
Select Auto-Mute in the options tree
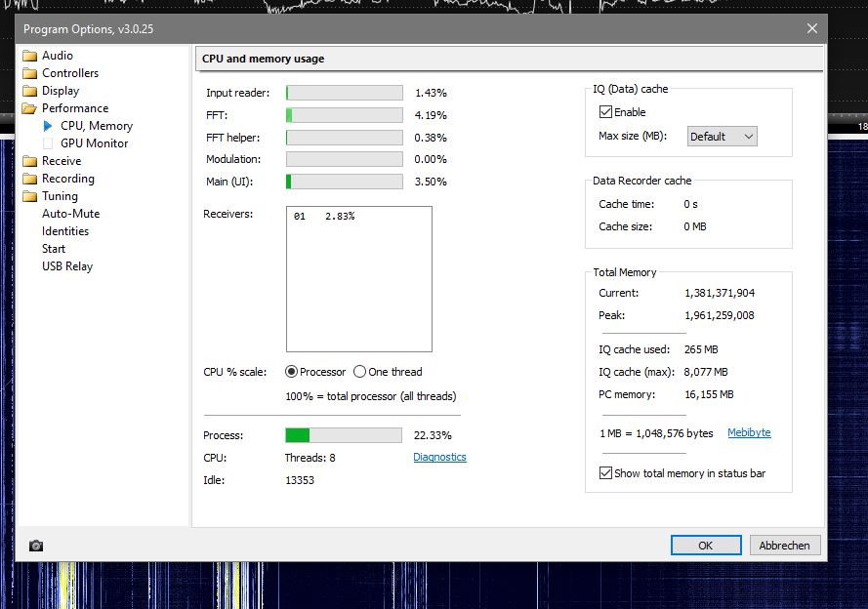coord(70,214)
